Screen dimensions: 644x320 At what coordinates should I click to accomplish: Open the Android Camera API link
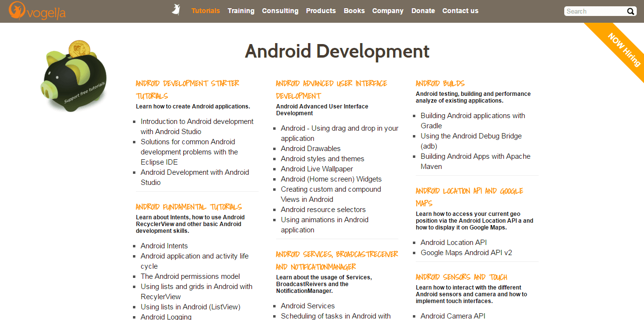[453, 316]
